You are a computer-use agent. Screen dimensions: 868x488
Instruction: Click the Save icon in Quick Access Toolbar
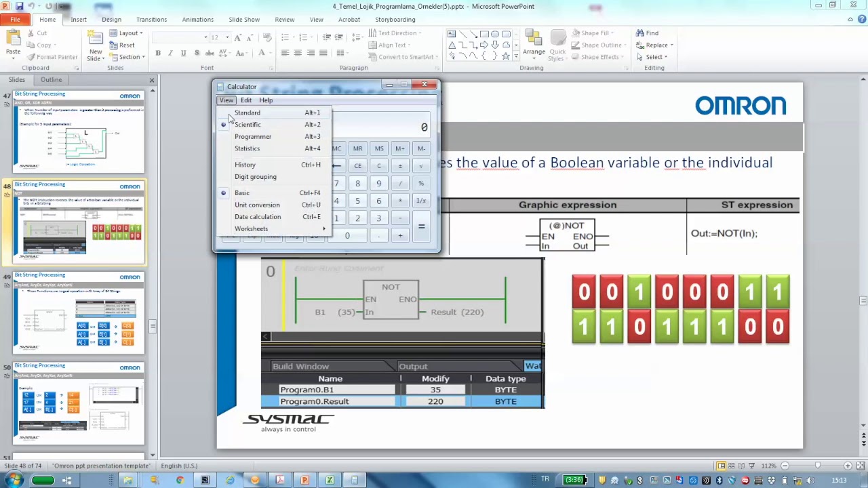[x=20, y=6]
